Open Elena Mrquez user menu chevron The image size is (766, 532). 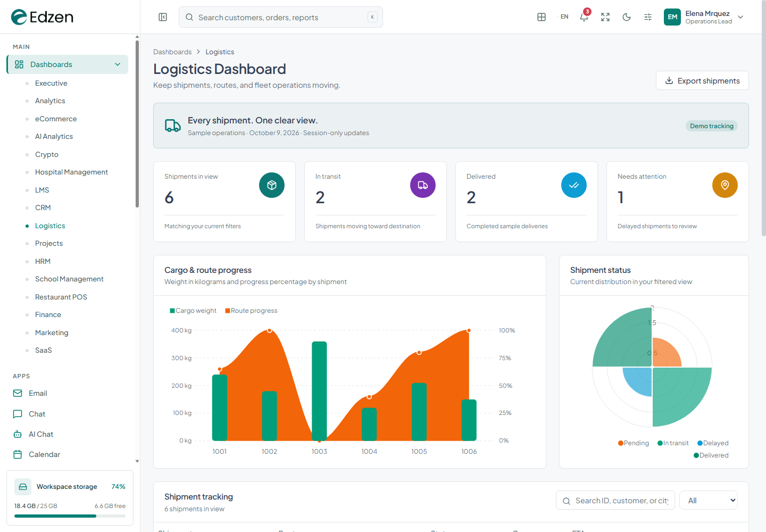point(740,17)
